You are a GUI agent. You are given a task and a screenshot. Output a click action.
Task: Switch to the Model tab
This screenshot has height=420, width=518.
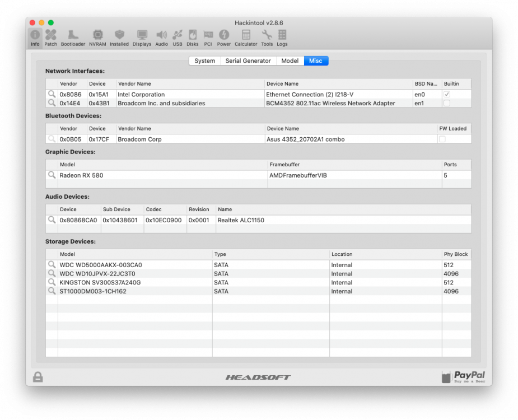click(x=290, y=61)
